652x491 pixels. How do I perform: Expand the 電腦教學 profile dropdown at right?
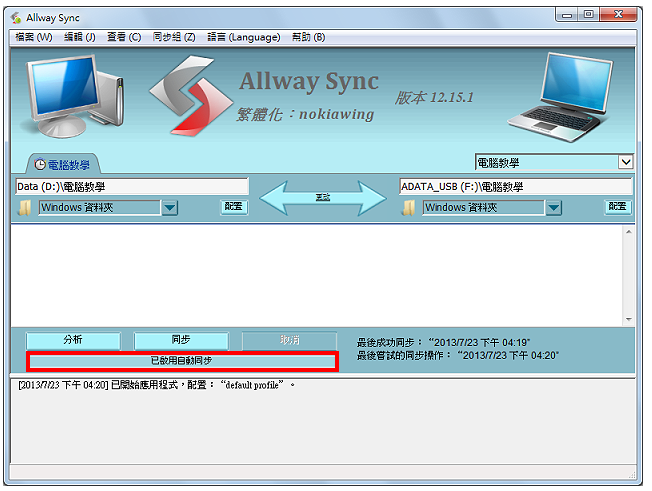[626, 162]
